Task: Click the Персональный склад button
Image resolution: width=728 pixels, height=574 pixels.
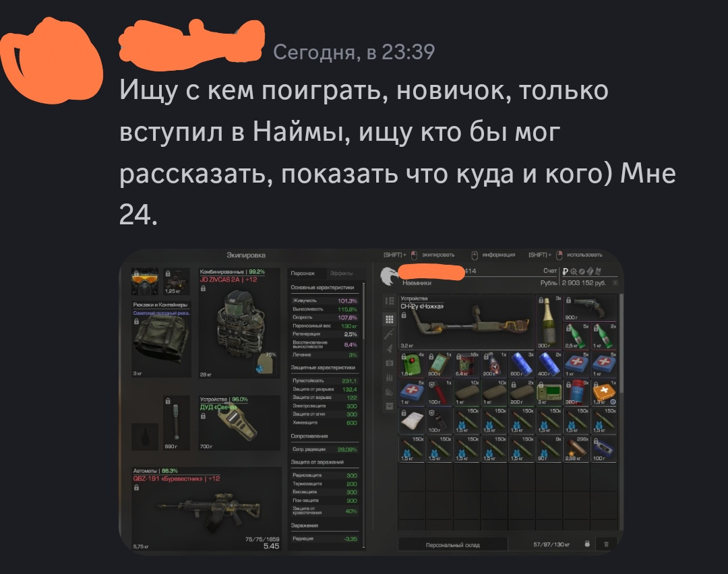Action: point(453,545)
